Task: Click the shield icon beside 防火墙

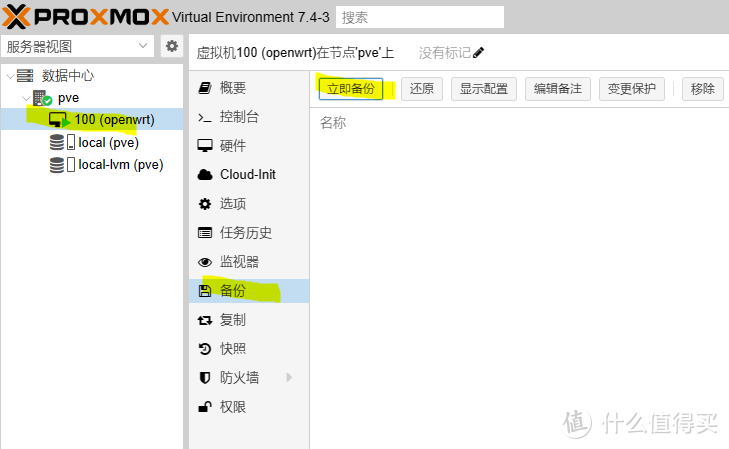Action: click(x=205, y=378)
